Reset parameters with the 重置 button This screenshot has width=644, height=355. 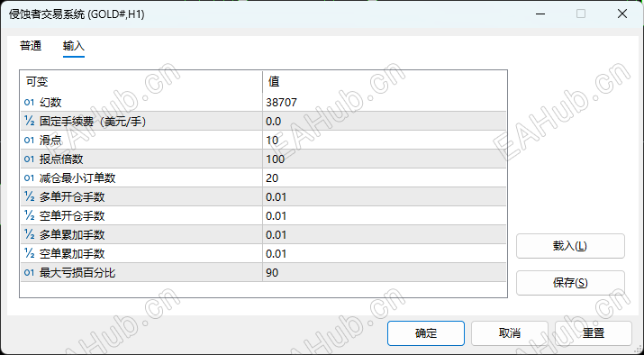[x=594, y=333]
